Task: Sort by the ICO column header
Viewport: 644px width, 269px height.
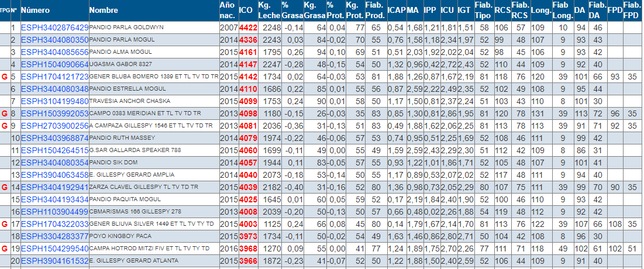Action: (x=246, y=11)
